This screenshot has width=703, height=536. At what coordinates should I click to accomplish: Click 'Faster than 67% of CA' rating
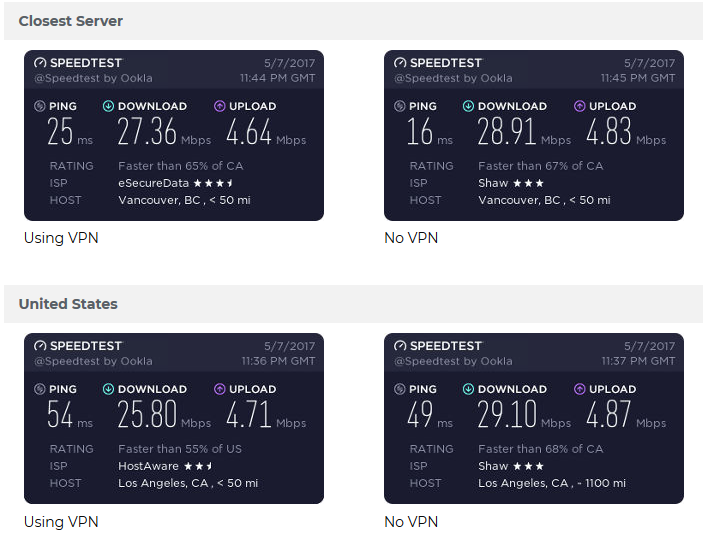[x=541, y=166]
